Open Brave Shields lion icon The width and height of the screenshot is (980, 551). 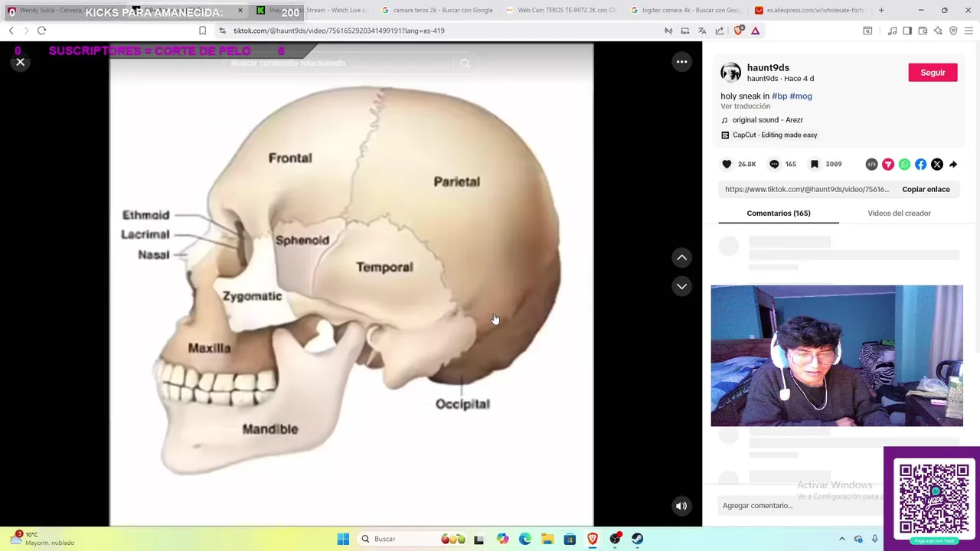pyautogui.click(x=738, y=31)
